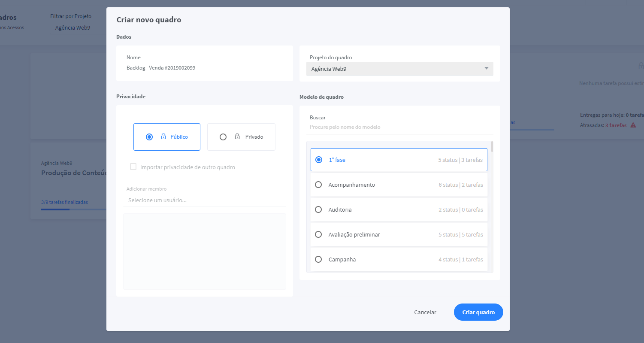This screenshot has height=343, width=644.
Task: Click the model list scrollbar
Action: pyautogui.click(x=492, y=147)
